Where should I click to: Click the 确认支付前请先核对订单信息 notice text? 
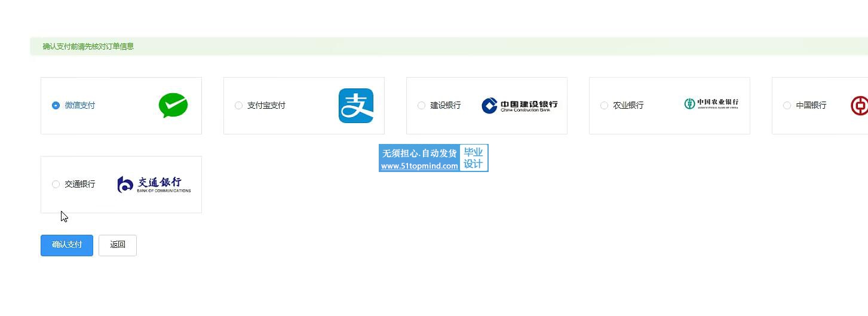click(x=88, y=47)
